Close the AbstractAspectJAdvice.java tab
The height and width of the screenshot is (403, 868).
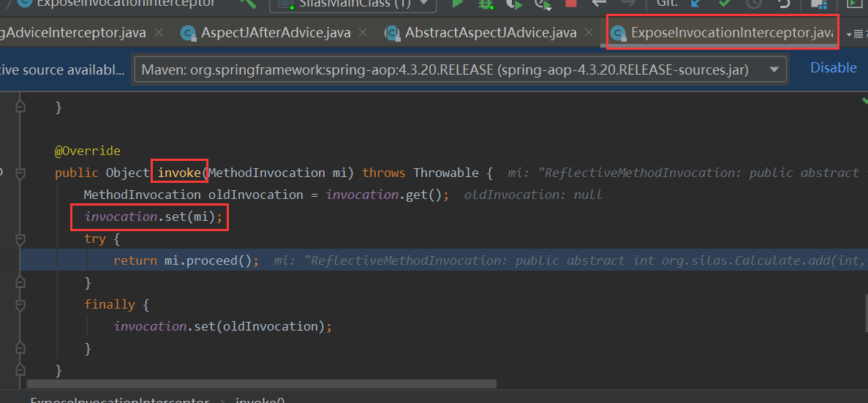click(589, 33)
